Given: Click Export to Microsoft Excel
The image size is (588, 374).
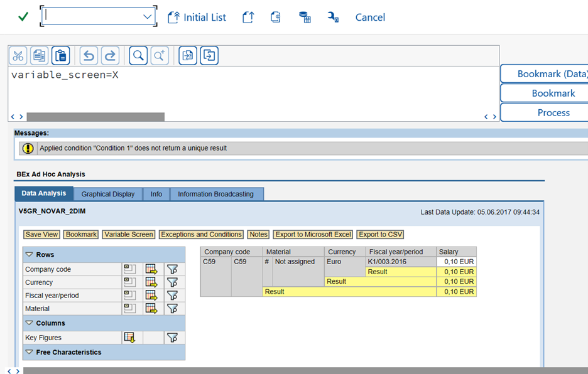Looking at the screenshot, I should tap(313, 235).
